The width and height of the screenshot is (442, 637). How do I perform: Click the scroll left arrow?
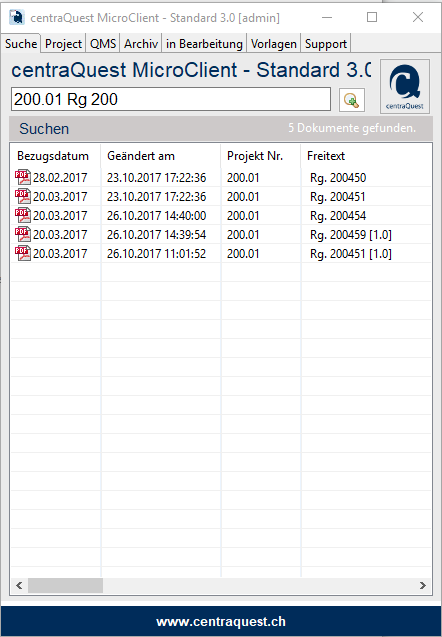pos(19,585)
